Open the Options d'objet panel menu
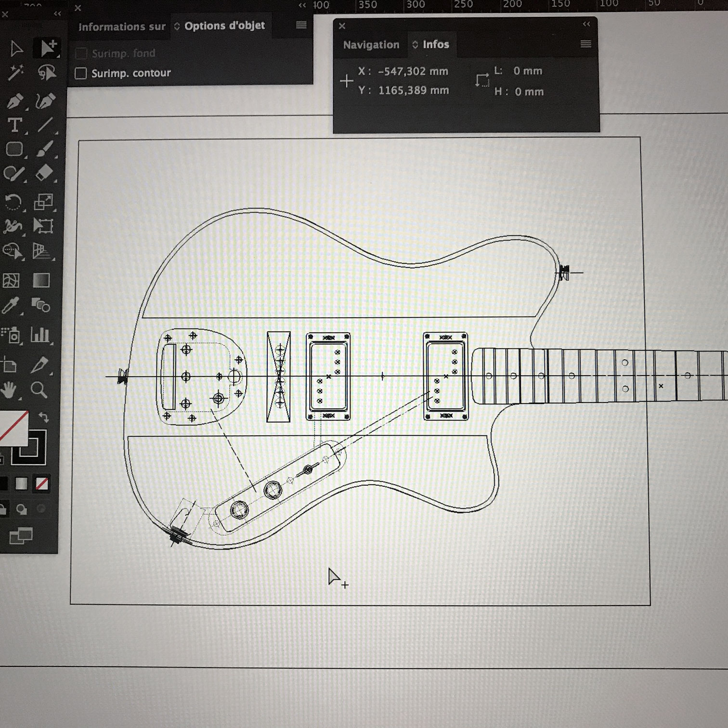Viewport: 728px width, 728px height. coord(301,25)
